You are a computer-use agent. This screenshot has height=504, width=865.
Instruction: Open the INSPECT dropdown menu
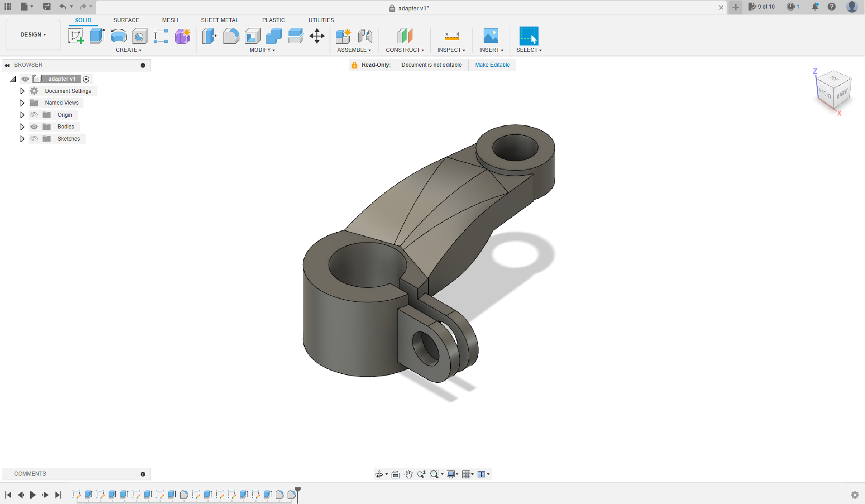click(451, 50)
